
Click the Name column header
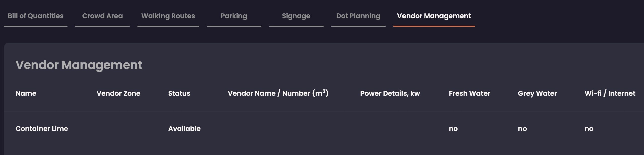point(26,93)
